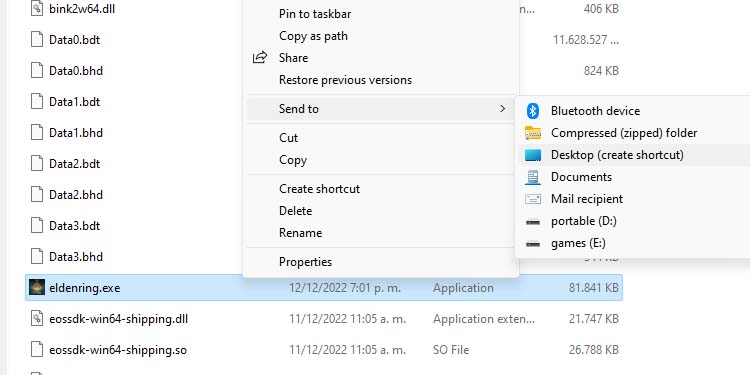Click the Documents icon in Send to
Screen dimensions: 750x375
(x=532, y=177)
